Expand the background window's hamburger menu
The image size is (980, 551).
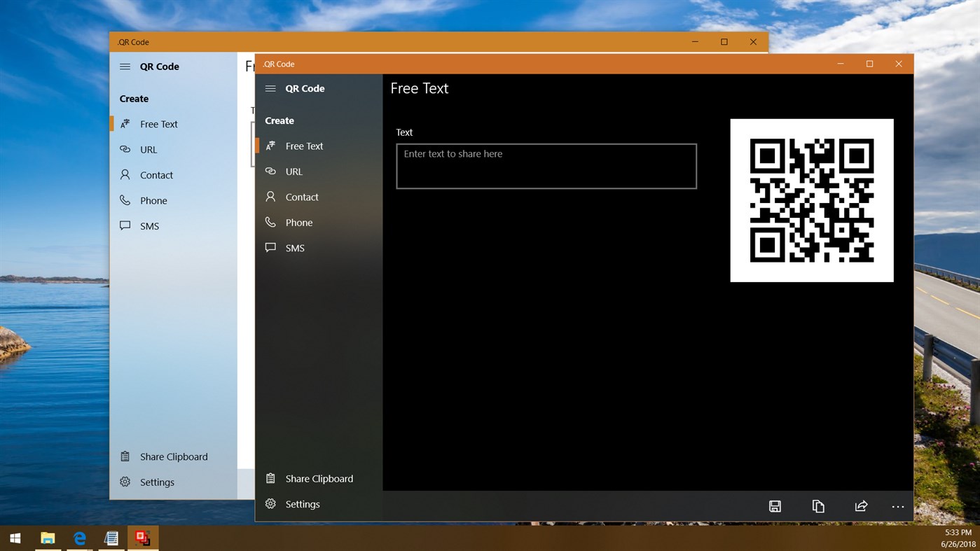pyautogui.click(x=125, y=67)
